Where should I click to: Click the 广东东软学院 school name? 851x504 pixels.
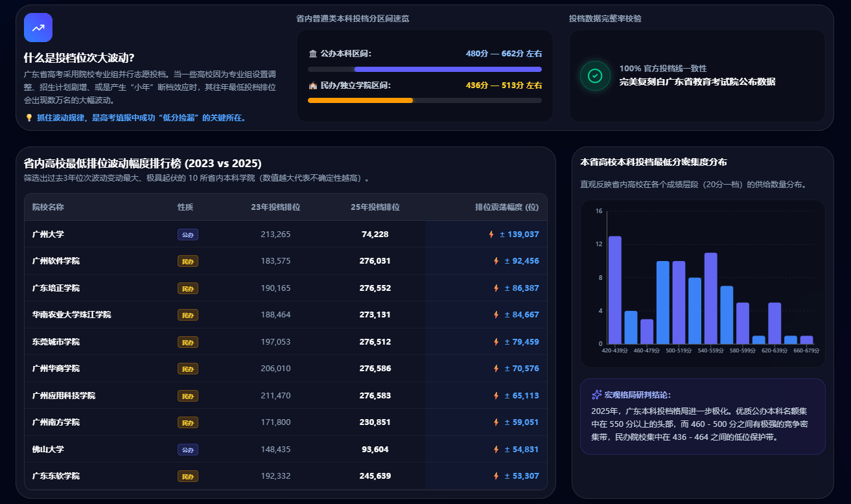pyautogui.click(x=56, y=476)
